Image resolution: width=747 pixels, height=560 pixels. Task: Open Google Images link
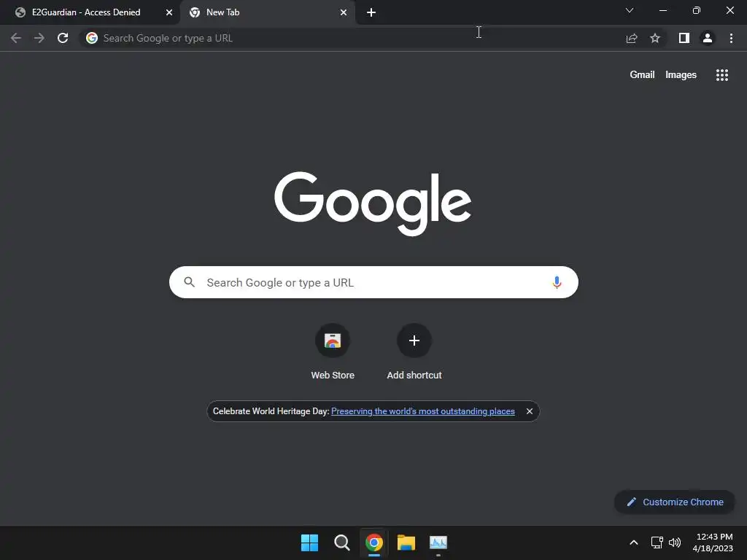(681, 75)
